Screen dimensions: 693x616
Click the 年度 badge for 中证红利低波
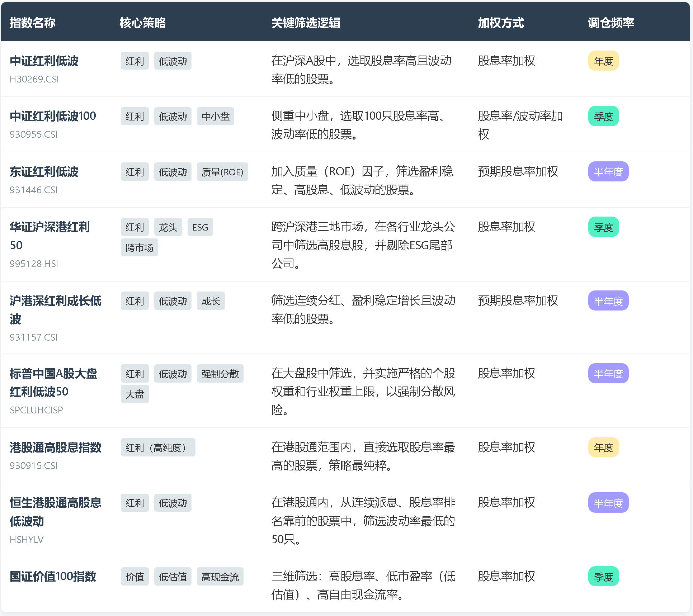[603, 61]
